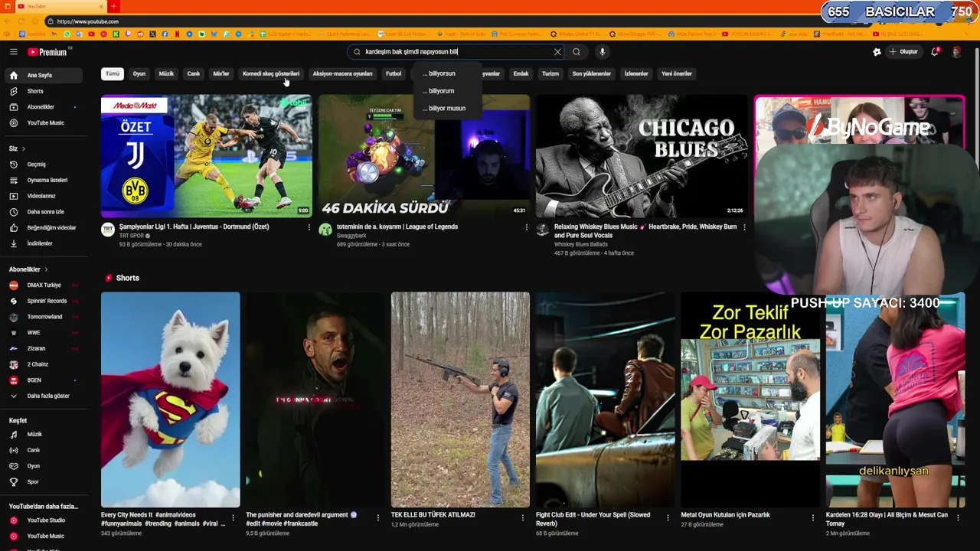The height and width of the screenshot is (551, 980).
Task: Open Fight Club Edit video title link
Action: tap(593, 519)
